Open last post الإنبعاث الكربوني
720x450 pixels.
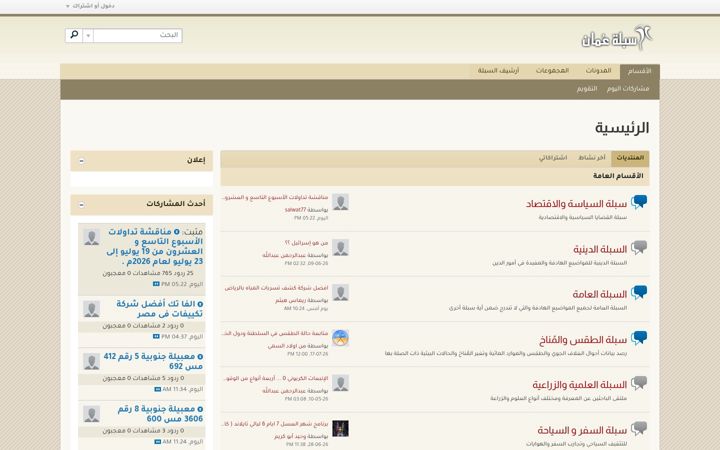276,378
